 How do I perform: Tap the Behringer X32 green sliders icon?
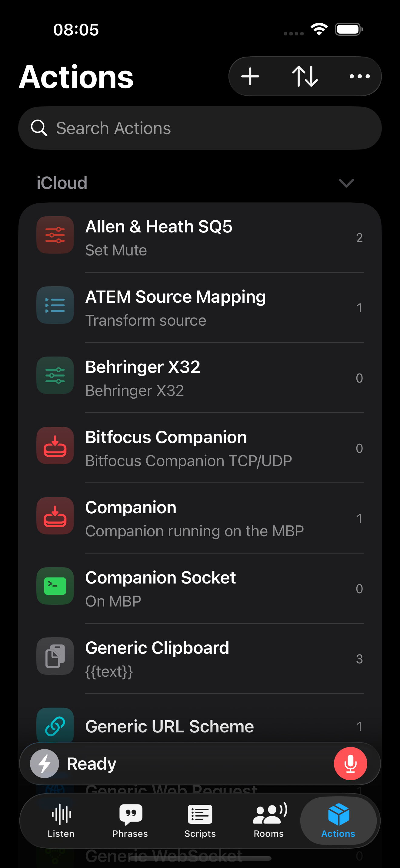(55, 375)
